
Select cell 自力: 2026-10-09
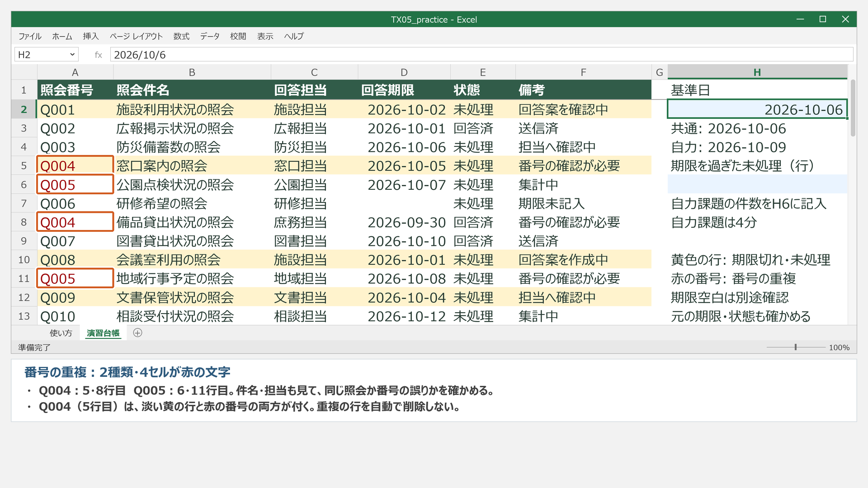pos(757,147)
